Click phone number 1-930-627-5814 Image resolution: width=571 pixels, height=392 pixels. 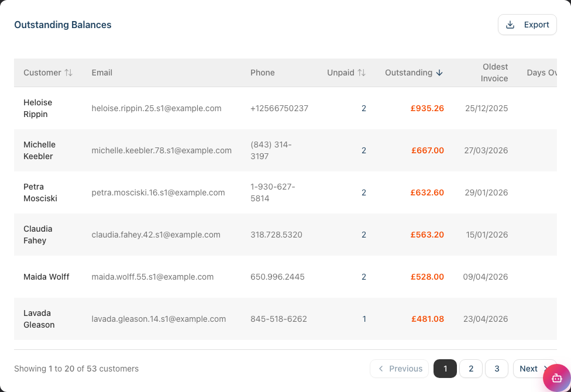point(273,192)
